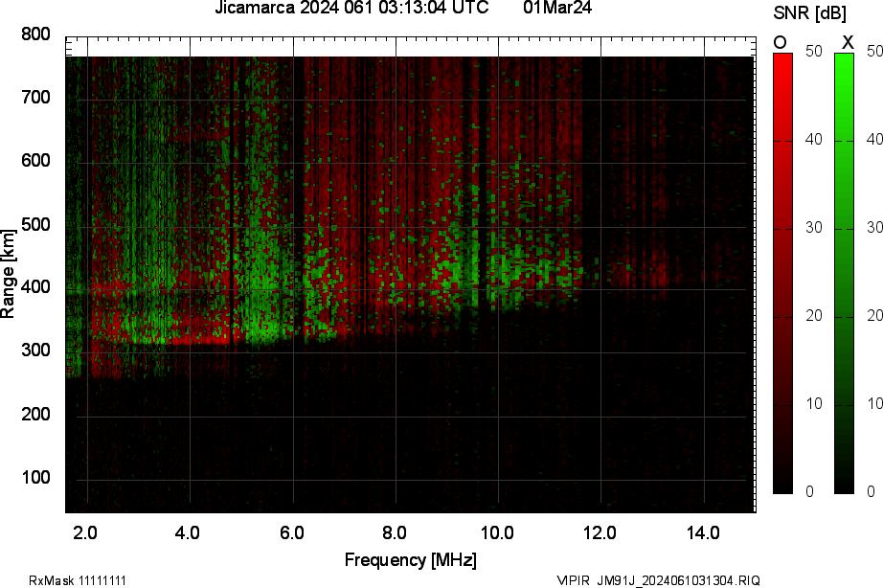Click the red O-mode SNR color bar
Viewport: 883px width, 588px height.
pyautogui.click(x=782, y=273)
